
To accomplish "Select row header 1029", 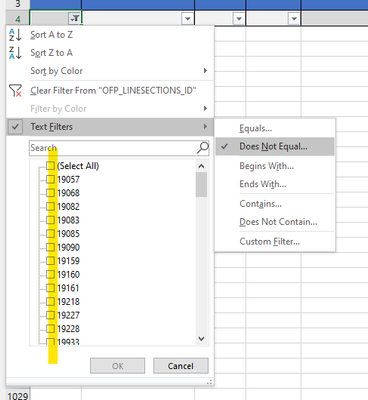I will coord(18,395).
